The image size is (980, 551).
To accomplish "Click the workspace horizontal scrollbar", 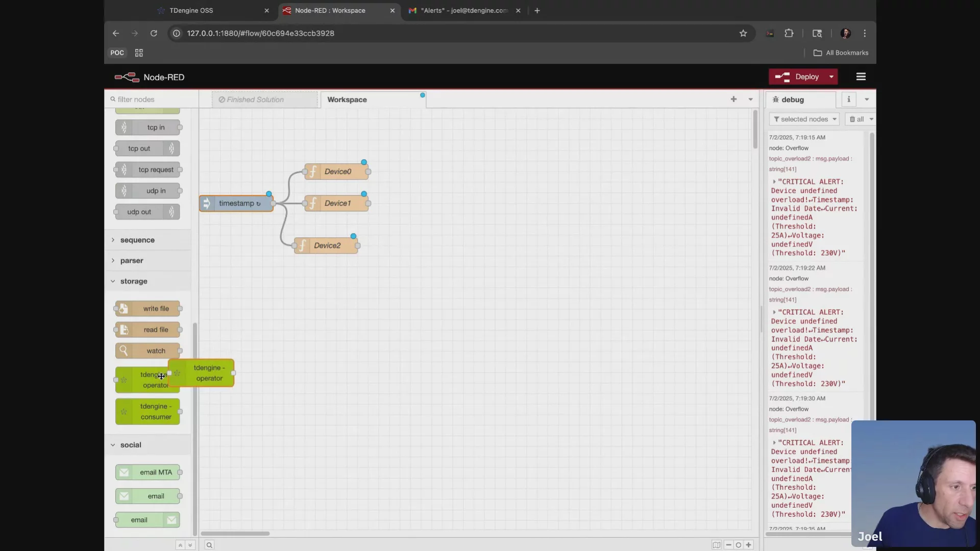I will (x=235, y=534).
